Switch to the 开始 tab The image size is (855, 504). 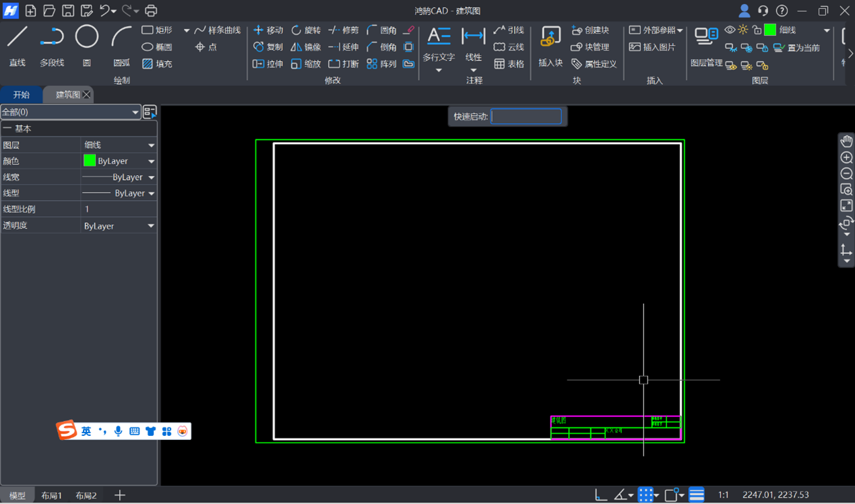click(22, 95)
